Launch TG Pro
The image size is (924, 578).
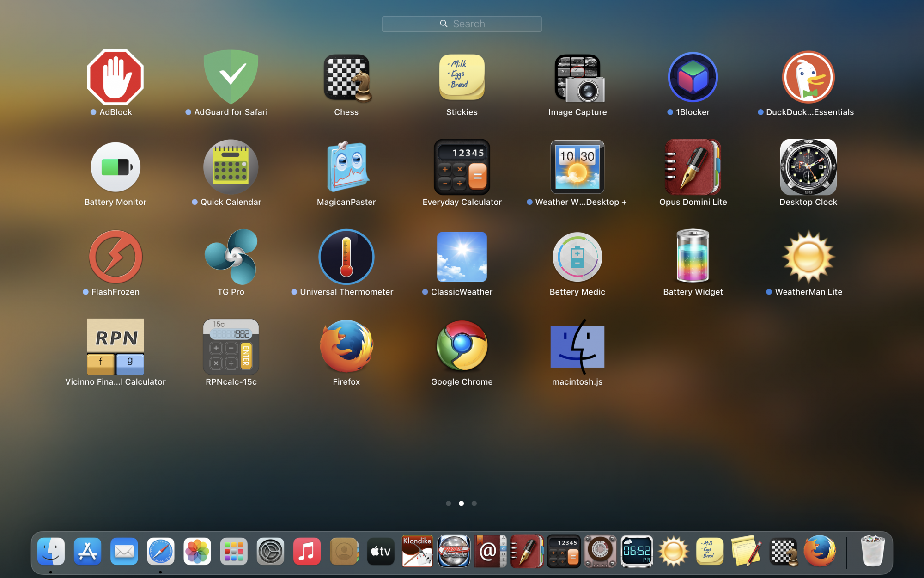point(231,257)
